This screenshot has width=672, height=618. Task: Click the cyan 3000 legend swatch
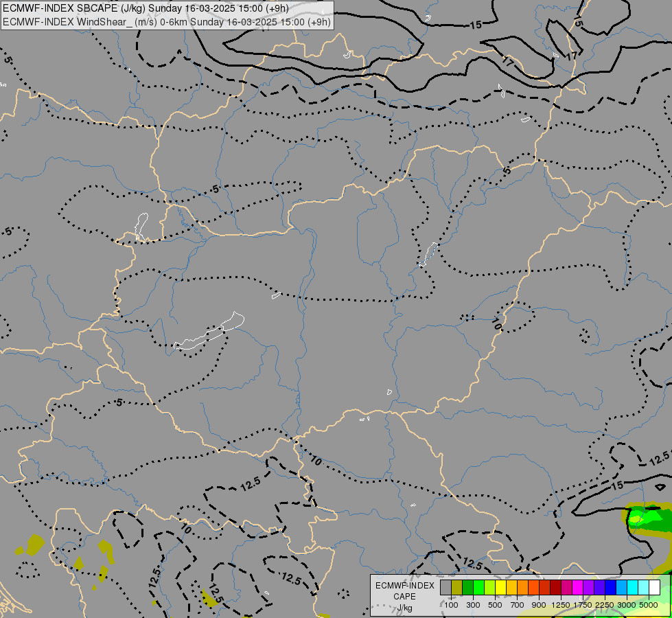633,588
